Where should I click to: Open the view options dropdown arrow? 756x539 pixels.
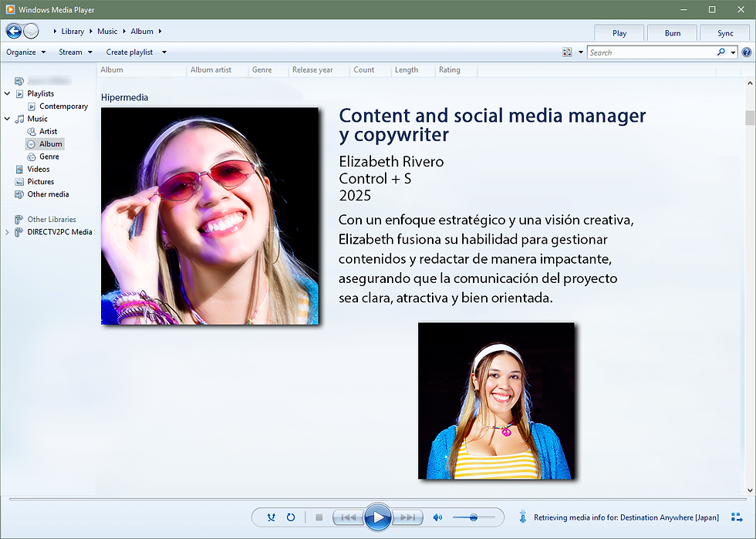point(580,52)
